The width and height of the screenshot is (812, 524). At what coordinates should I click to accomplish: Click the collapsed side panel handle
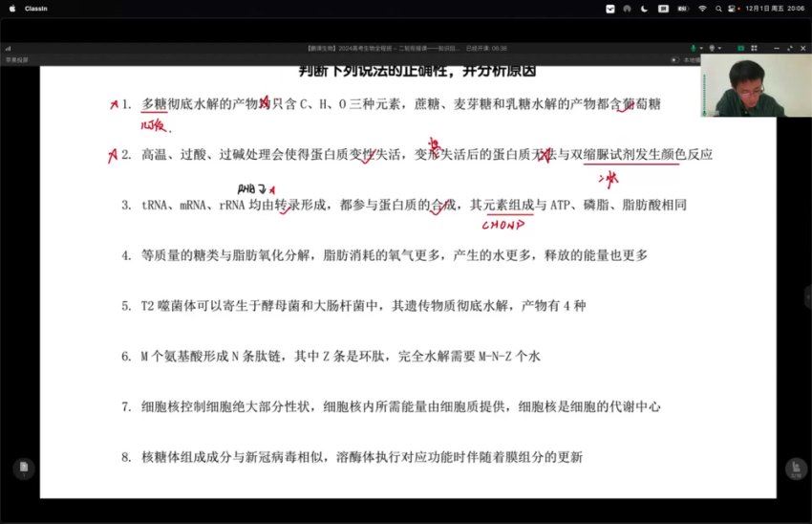point(808,297)
